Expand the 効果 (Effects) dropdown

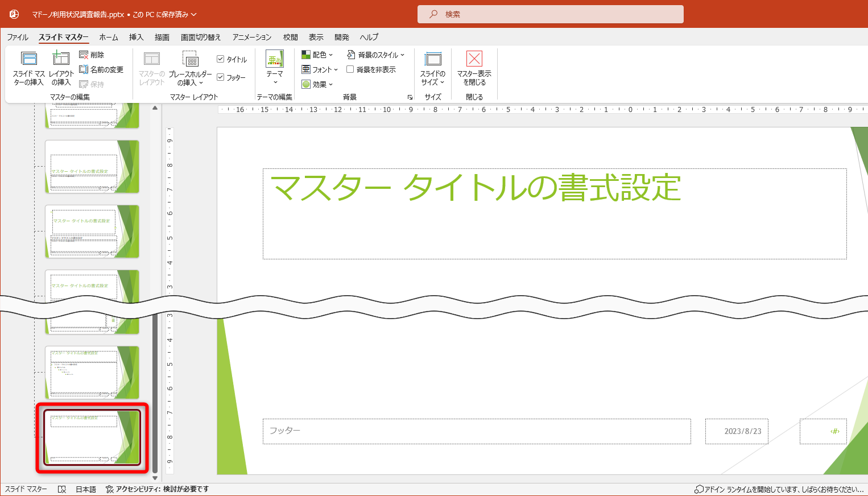coord(316,84)
